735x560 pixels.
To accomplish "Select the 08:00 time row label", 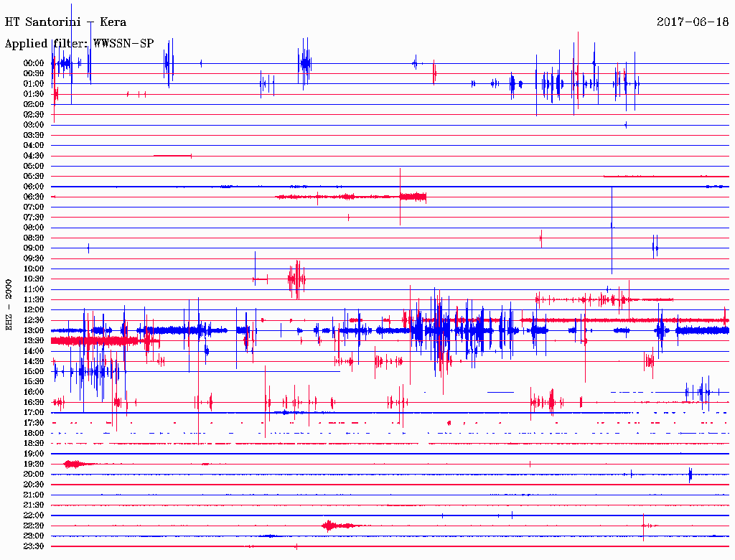I will 34,228.
